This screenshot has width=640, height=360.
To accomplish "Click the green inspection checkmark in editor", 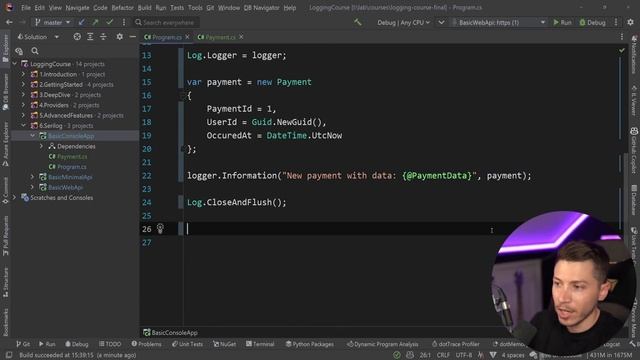I will pyautogui.click(x=622, y=51).
